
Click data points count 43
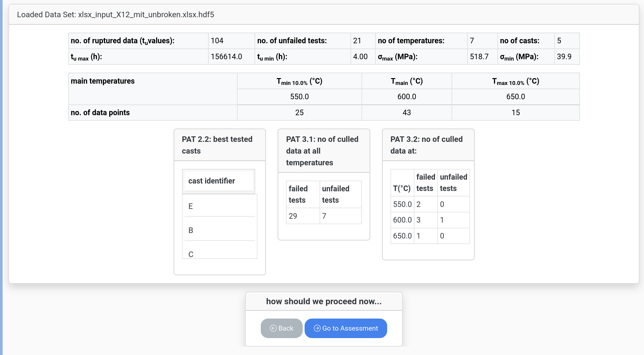(x=407, y=113)
